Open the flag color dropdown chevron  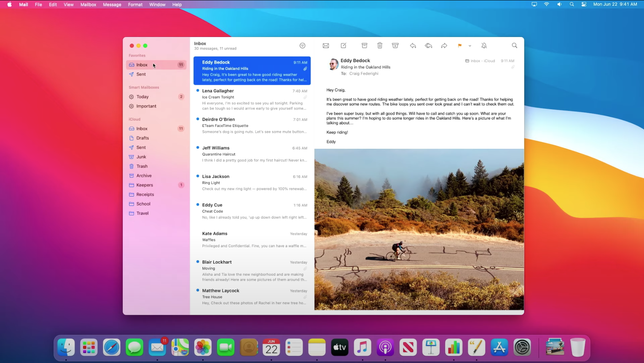[x=470, y=46]
